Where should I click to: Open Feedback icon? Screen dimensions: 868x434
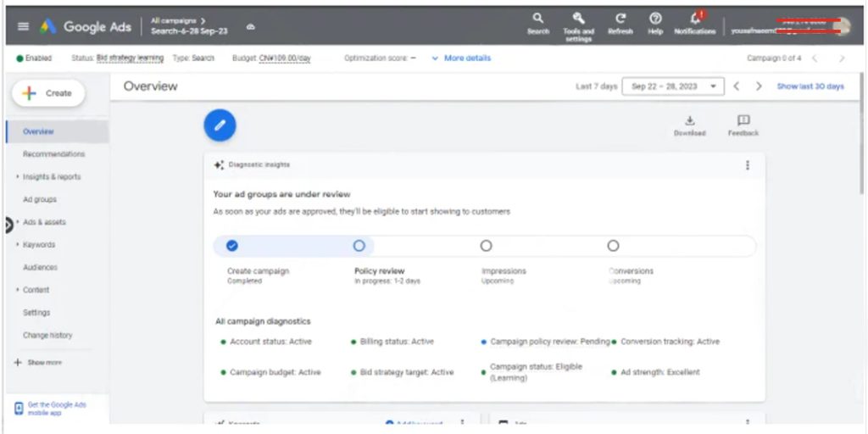click(743, 121)
